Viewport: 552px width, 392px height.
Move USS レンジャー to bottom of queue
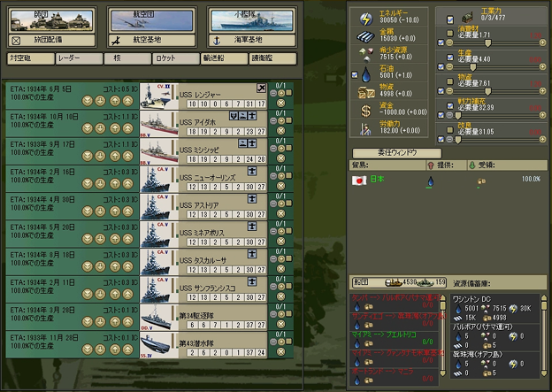(x=88, y=101)
